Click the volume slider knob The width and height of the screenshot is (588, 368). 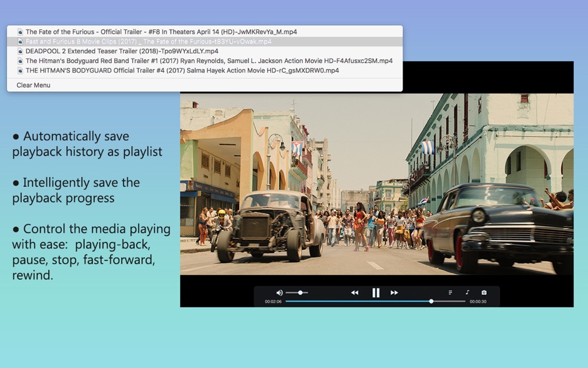click(300, 292)
